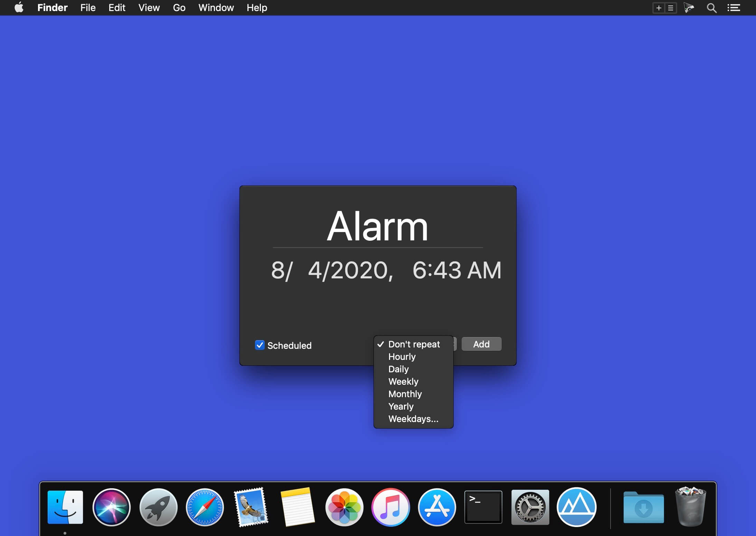The image size is (756, 536).
Task: Open Terminal in the dock
Action: pos(483,507)
